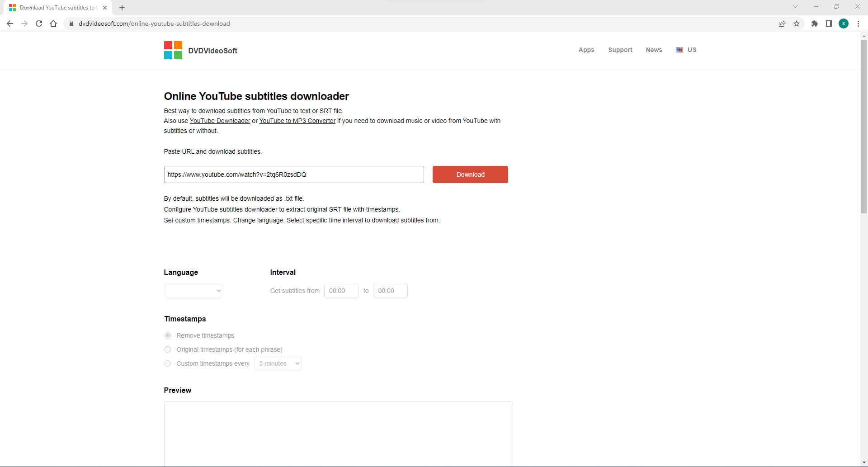Click the Language section heading

[181, 272]
